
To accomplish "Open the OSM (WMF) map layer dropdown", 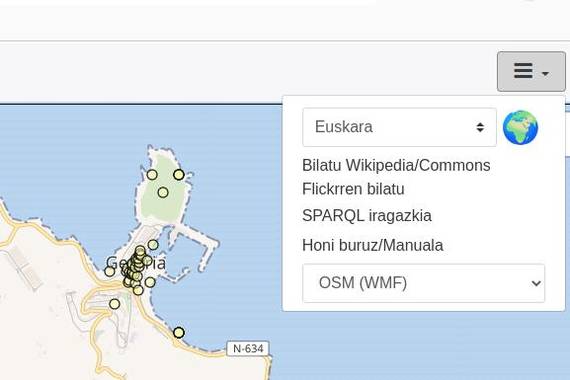I will tap(424, 283).
